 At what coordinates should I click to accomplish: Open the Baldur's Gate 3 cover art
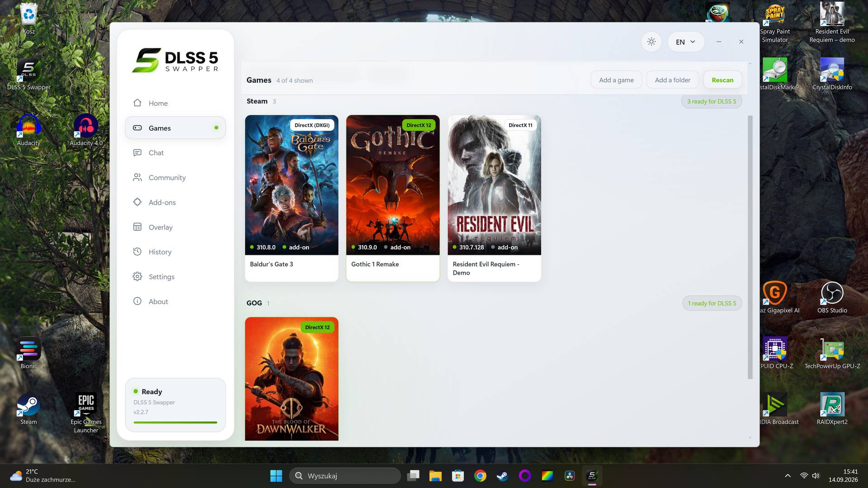(x=292, y=185)
